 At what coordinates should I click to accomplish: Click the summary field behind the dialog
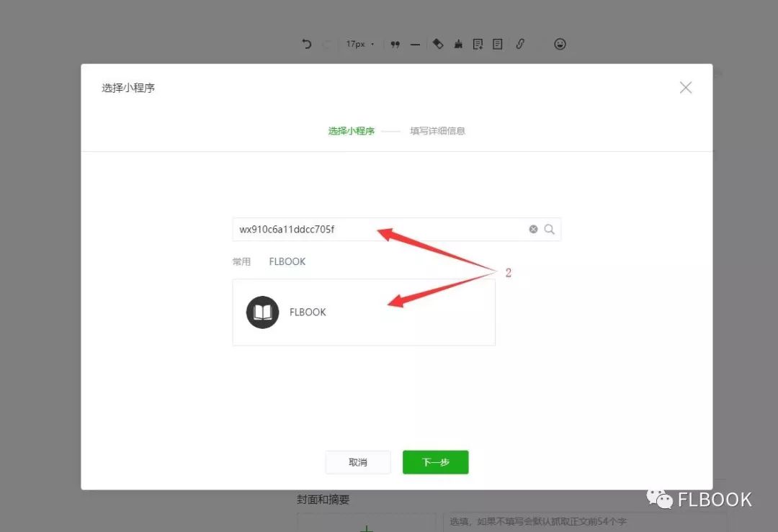(584, 522)
